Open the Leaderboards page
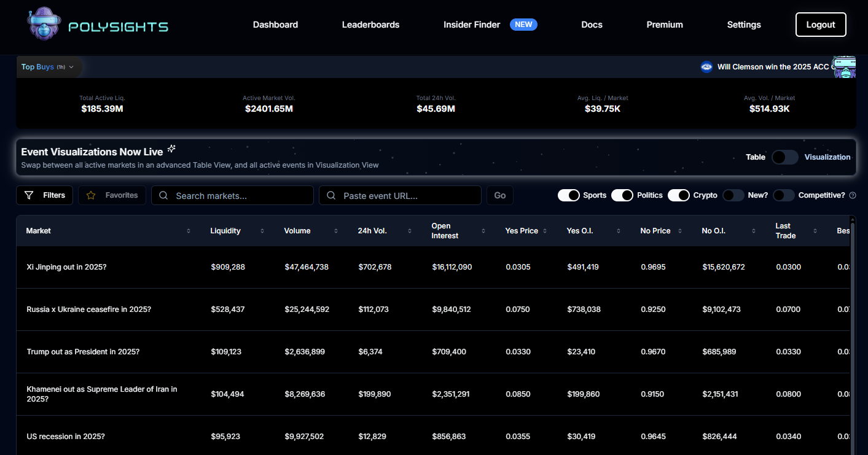This screenshot has height=455, width=868. 370,25
